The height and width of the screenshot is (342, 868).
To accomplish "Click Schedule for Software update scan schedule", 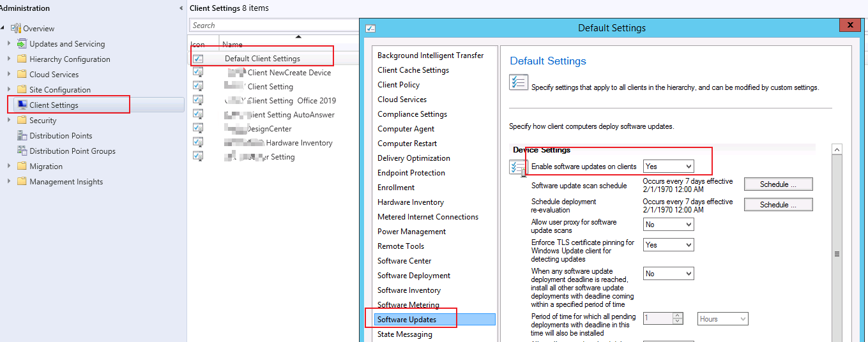I will pyautogui.click(x=777, y=184).
